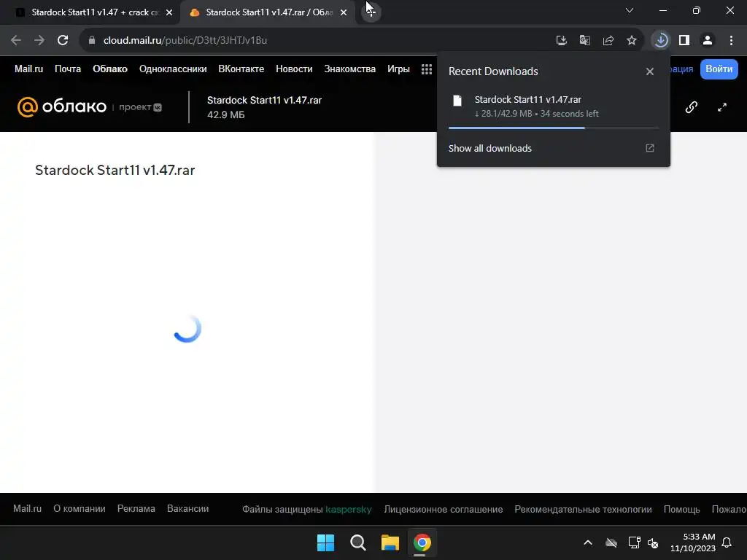Open footer Mail.ru link
This screenshot has height=560, width=747.
coord(27,508)
